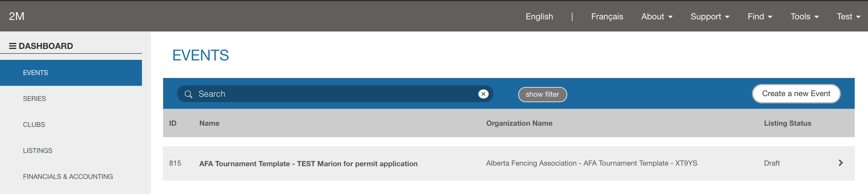Open the Test user dropdown
868x194 pixels.
(x=848, y=17)
